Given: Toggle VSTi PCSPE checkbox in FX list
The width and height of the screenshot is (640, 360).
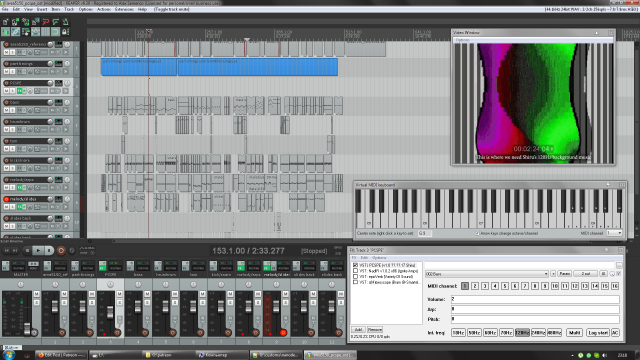Looking at the screenshot, I should [355, 265].
